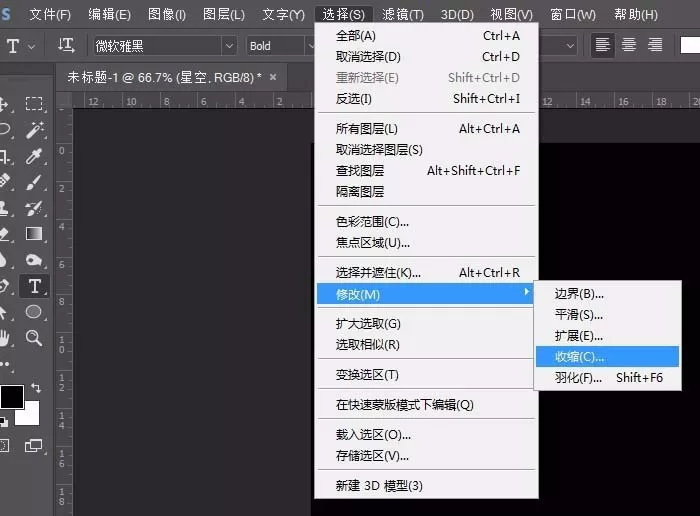
Task: Choose 新建 3D 模型(3)
Action: point(426,486)
